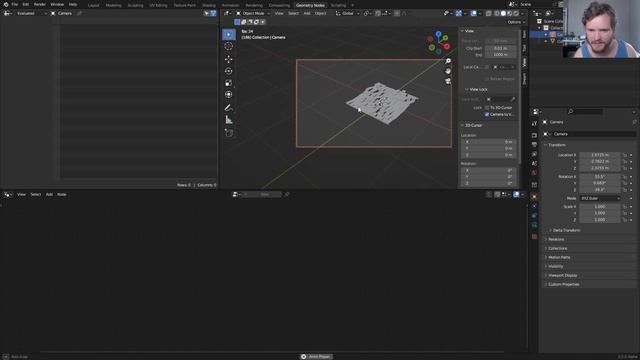Open the Scene properties tab
Screen dimensions: 640x360
pyautogui.click(x=534, y=164)
